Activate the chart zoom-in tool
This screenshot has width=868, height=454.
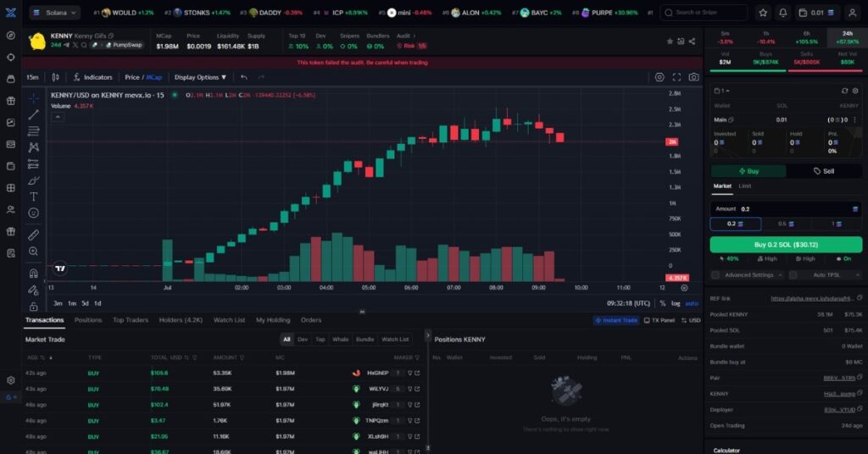[x=34, y=252]
